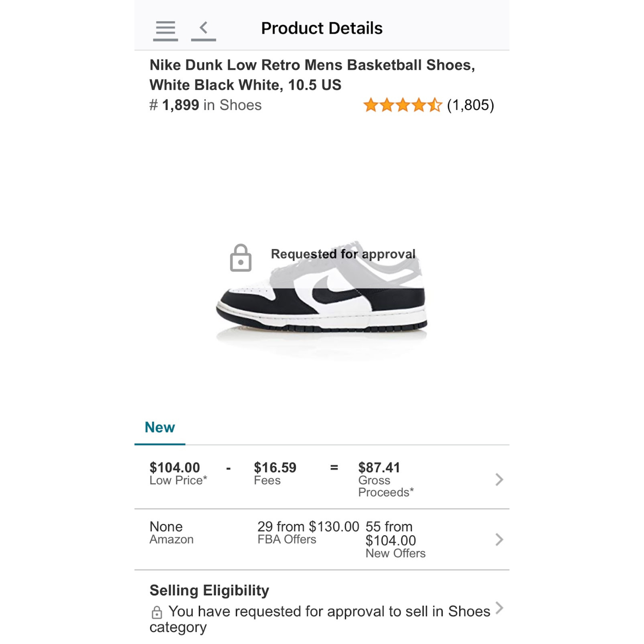The image size is (644, 644).
Task: Expand the Selling Eligibility chevron
Action: coord(499,607)
